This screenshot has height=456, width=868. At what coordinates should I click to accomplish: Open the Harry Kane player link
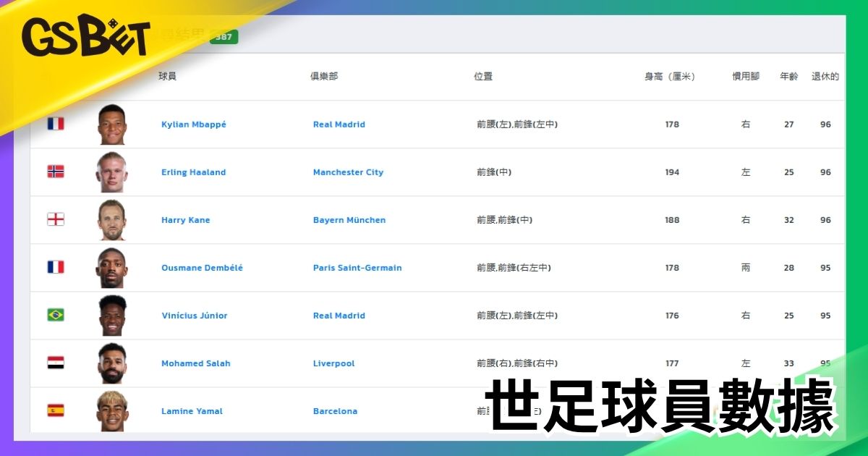pos(186,220)
